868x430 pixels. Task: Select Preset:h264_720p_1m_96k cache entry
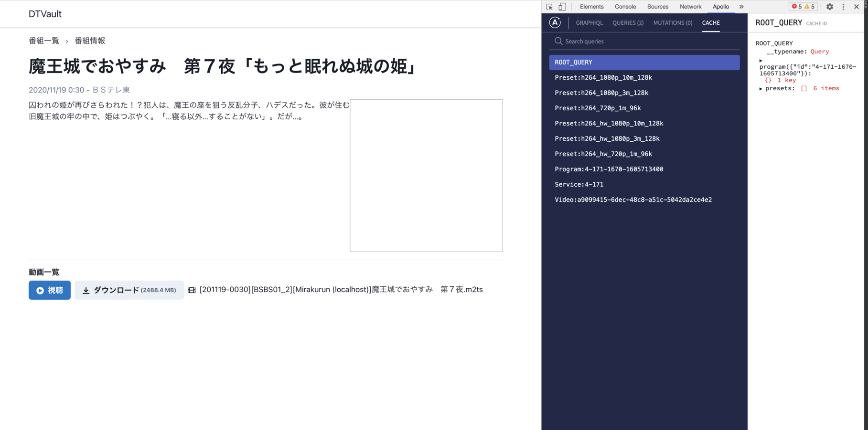click(598, 108)
